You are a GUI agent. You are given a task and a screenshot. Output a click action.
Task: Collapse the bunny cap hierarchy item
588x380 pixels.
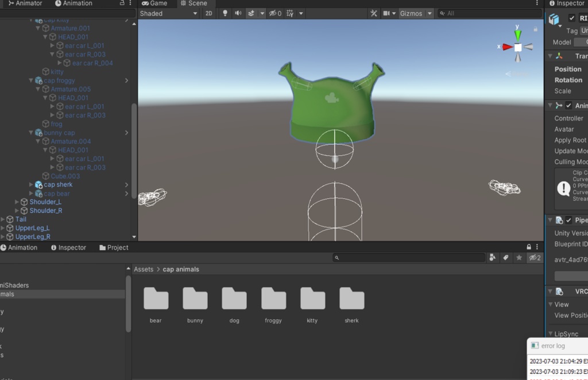click(31, 133)
